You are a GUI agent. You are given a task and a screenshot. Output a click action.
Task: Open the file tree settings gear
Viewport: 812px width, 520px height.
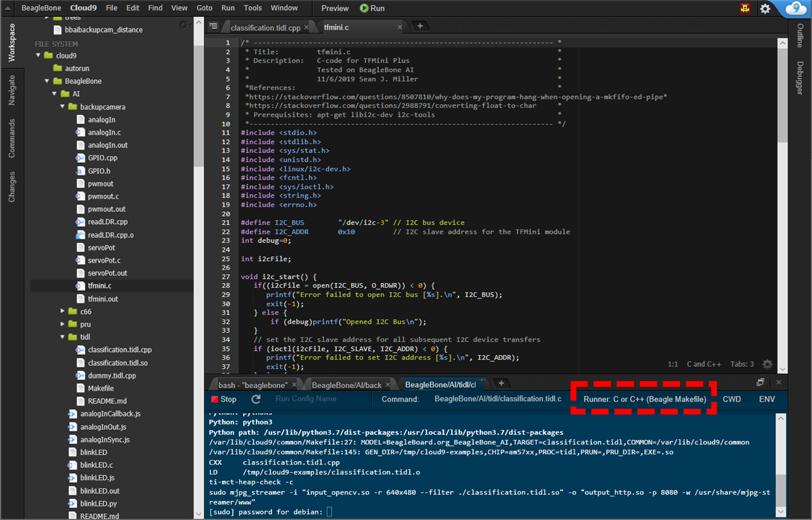pos(183,25)
